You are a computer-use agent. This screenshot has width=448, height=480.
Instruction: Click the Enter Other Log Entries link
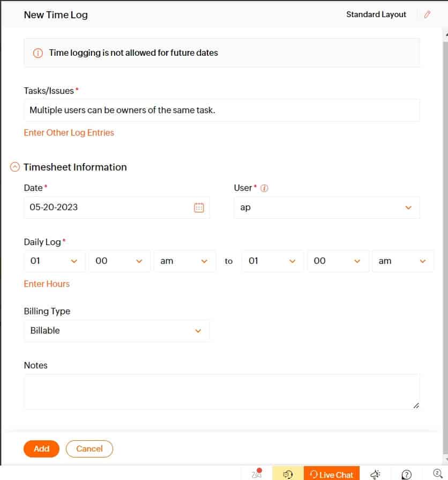[x=69, y=132]
